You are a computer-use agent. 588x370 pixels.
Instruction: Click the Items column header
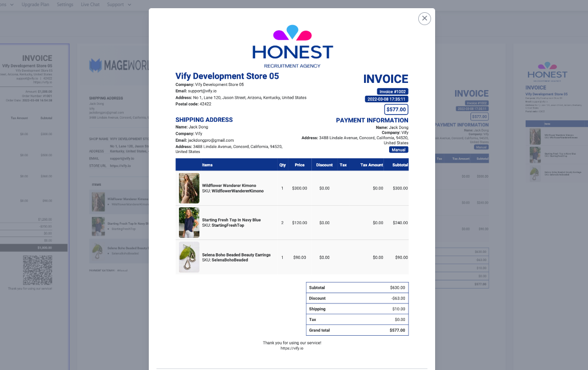[207, 165]
